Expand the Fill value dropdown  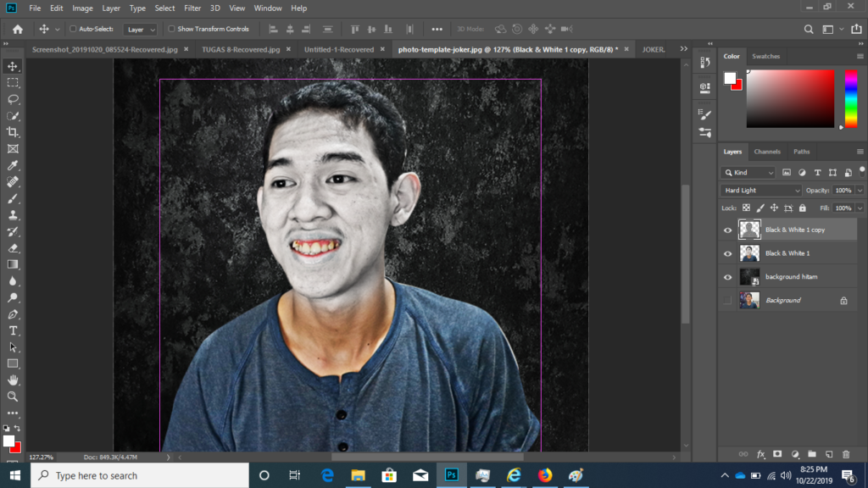coord(860,208)
